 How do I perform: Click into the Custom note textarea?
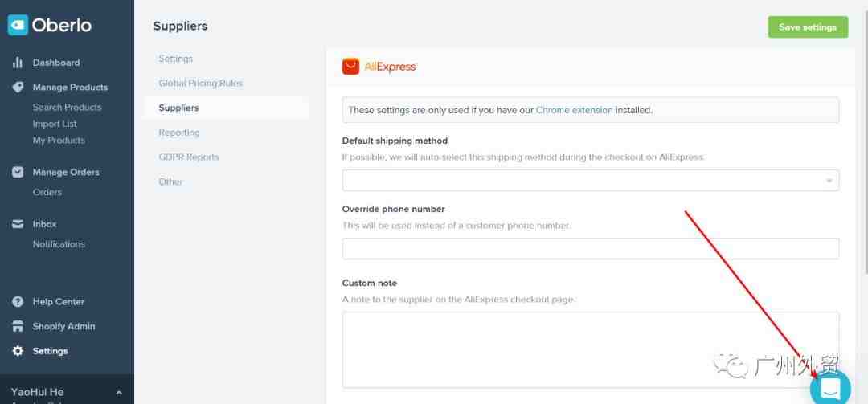(591, 349)
